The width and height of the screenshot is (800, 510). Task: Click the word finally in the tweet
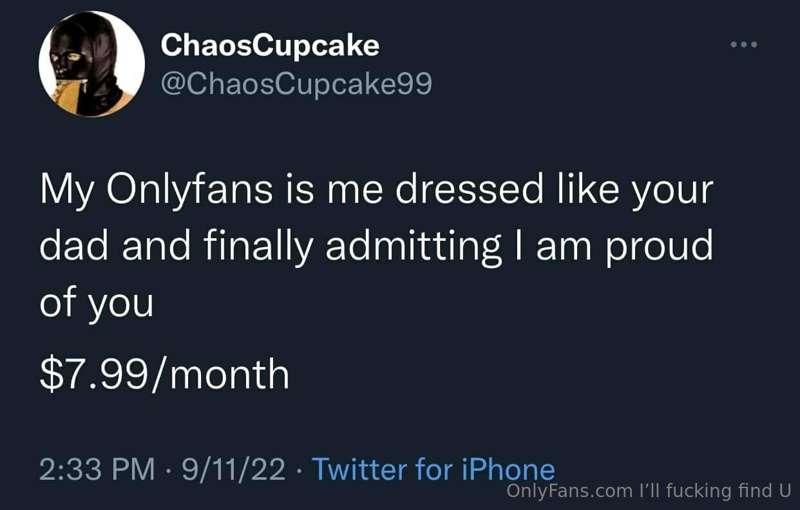pyautogui.click(x=258, y=246)
